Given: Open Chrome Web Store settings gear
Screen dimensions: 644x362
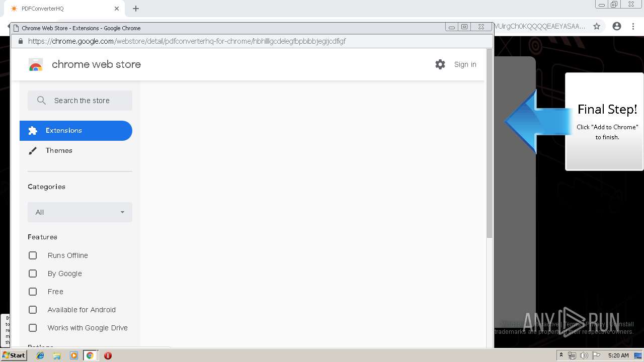Looking at the screenshot, I should 440,64.
